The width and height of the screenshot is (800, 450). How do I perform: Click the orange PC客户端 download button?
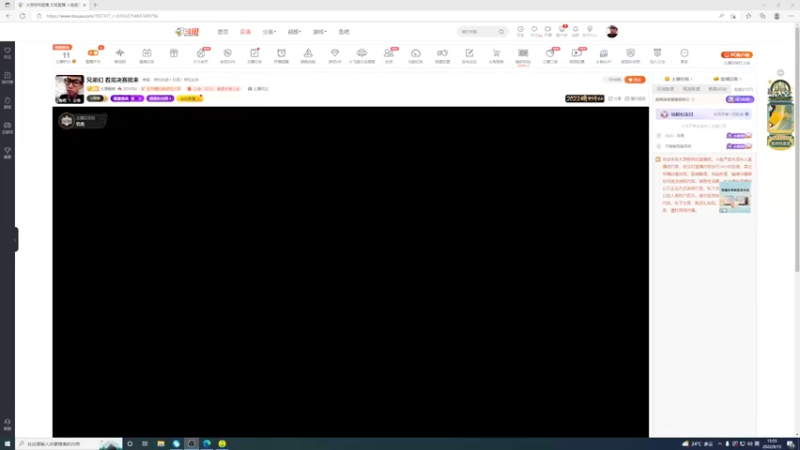click(x=737, y=55)
